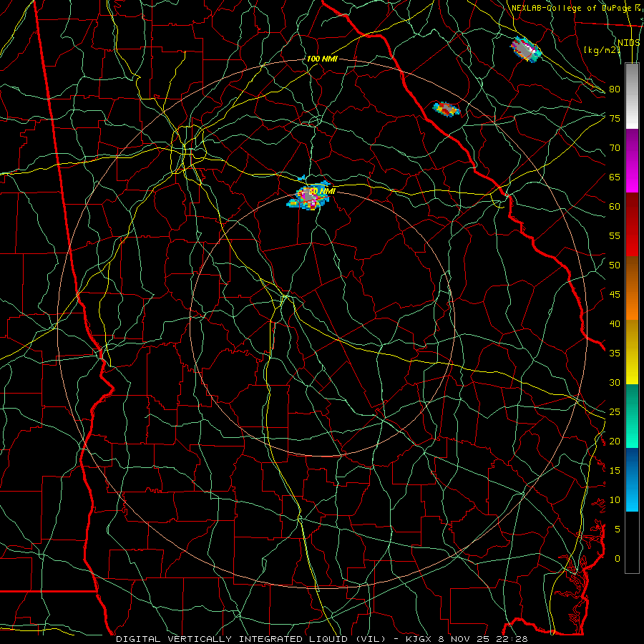Click the 20 value on the VIL scale
The height and width of the screenshot is (644, 644).
[x=615, y=441]
